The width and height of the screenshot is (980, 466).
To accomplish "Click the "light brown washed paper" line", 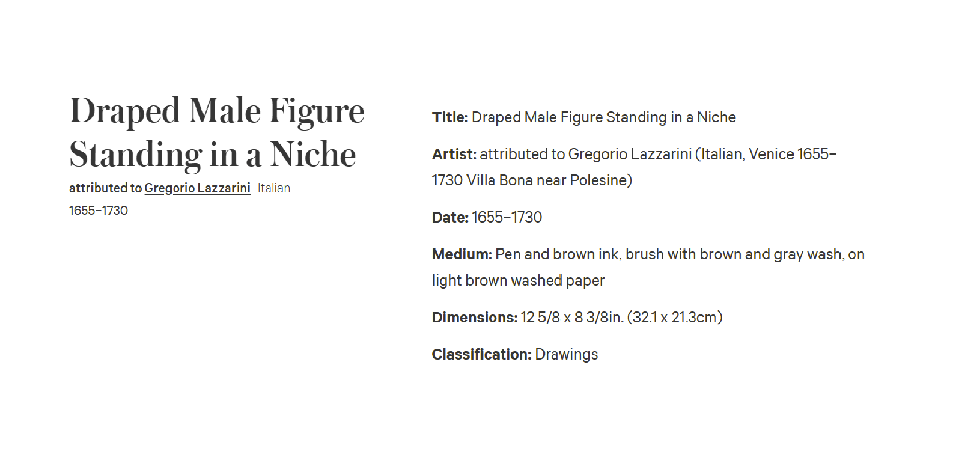I will coord(518,281).
